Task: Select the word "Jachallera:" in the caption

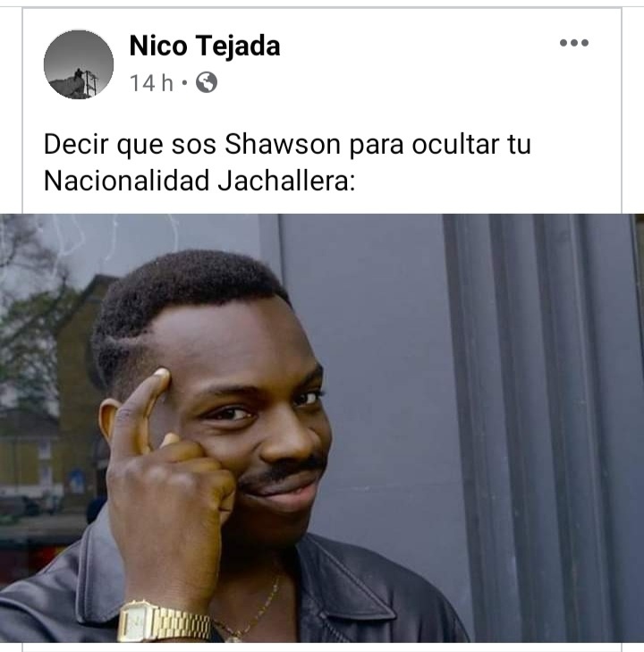Action: tap(286, 181)
